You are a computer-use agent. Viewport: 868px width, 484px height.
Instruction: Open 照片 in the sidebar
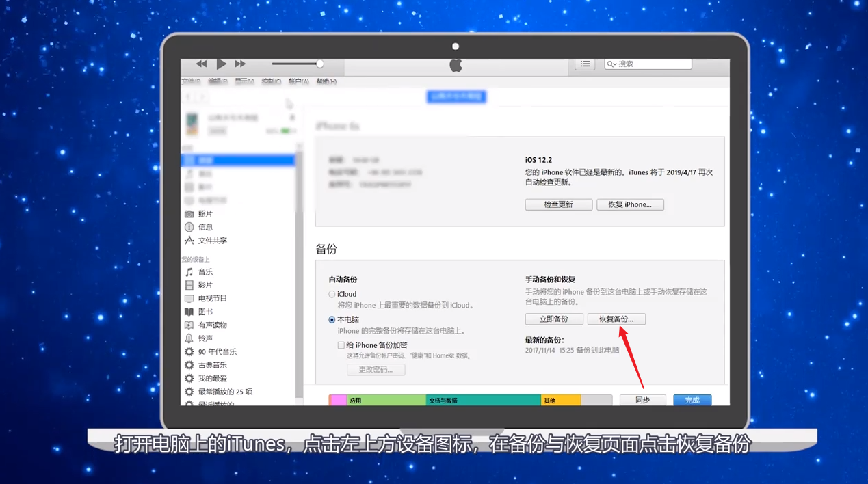tap(205, 214)
